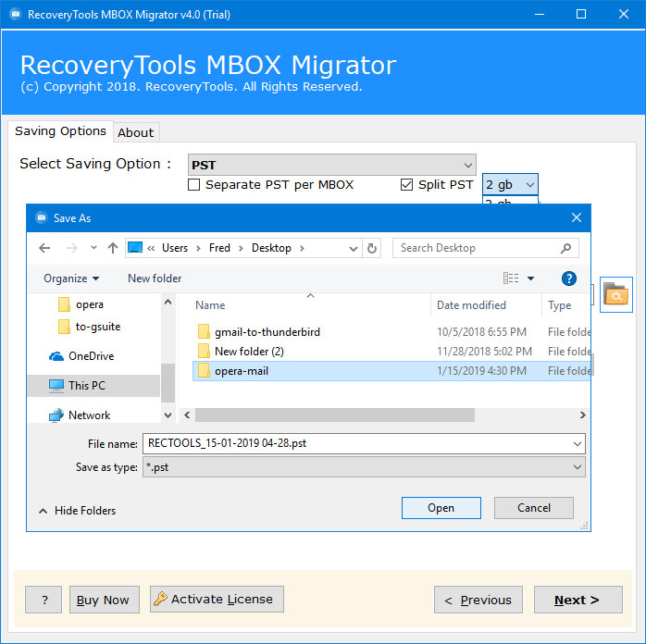
Task: Select the opera-mail folder row
Action: pos(391,371)
